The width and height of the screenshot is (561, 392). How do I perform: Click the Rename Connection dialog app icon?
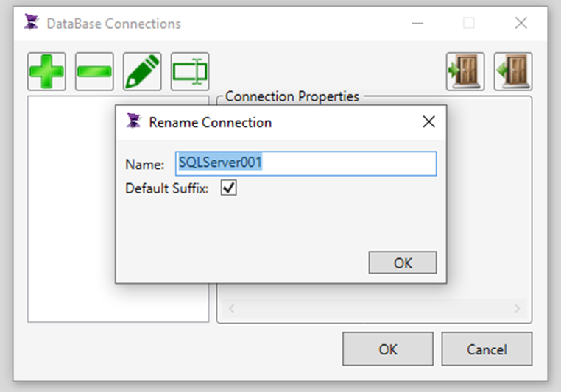pyautogui.click(x=134, y=121)
